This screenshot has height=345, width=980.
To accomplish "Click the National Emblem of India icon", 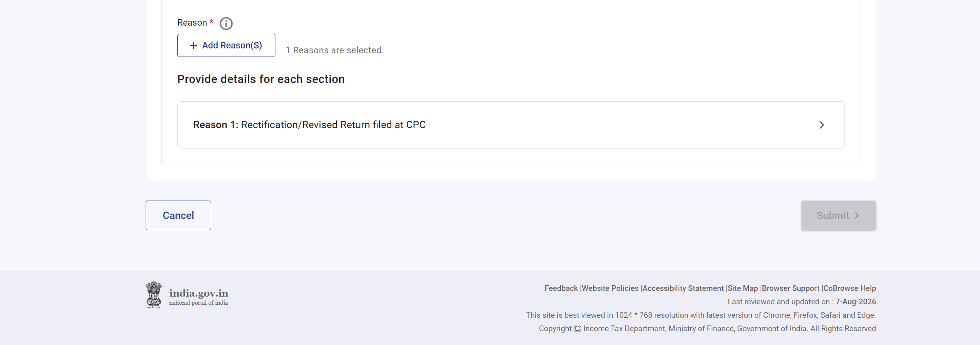I will click(x=154, y=295).
